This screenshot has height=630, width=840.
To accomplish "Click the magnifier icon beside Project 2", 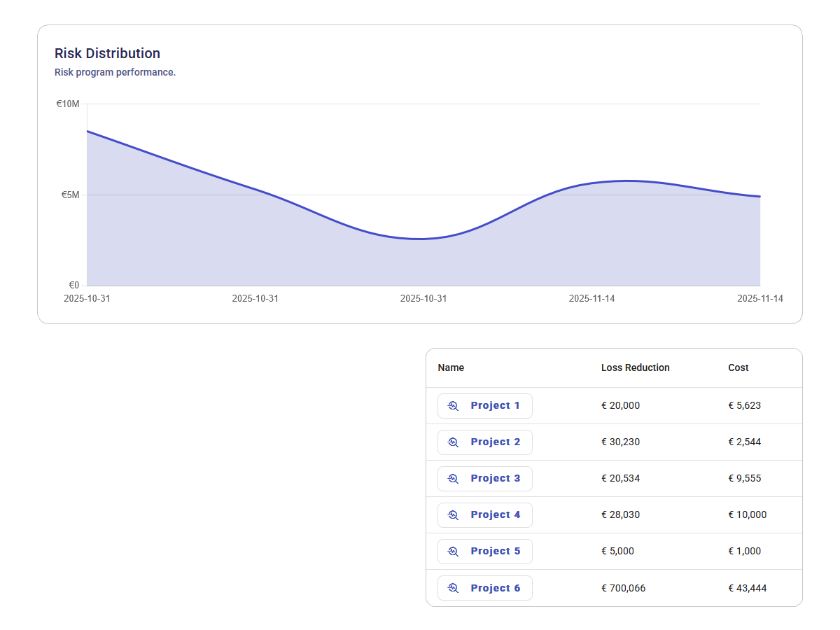I will click(453, 442).
